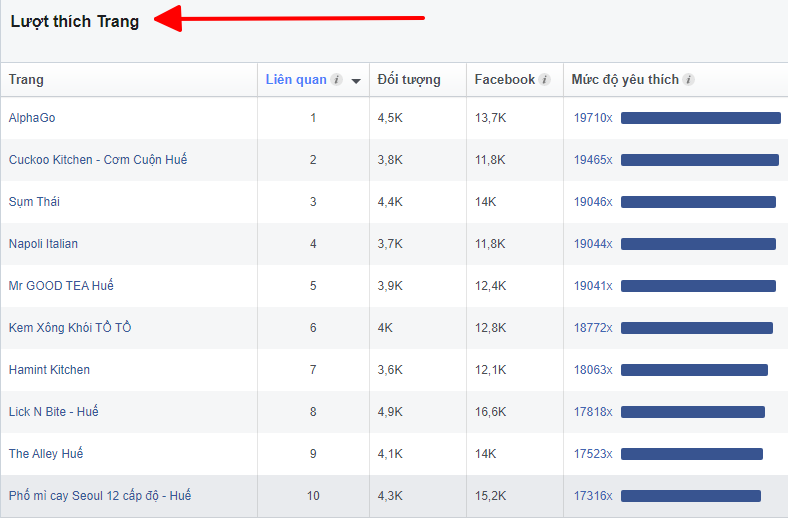
Task: Open Lick N Bite - Huế page
Action: 54,411
